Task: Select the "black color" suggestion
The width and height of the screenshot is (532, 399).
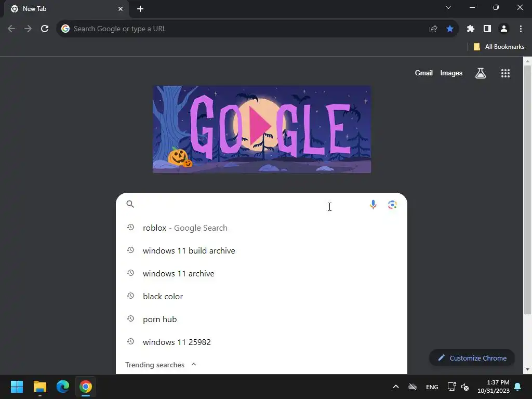Action: pos(261,296)
